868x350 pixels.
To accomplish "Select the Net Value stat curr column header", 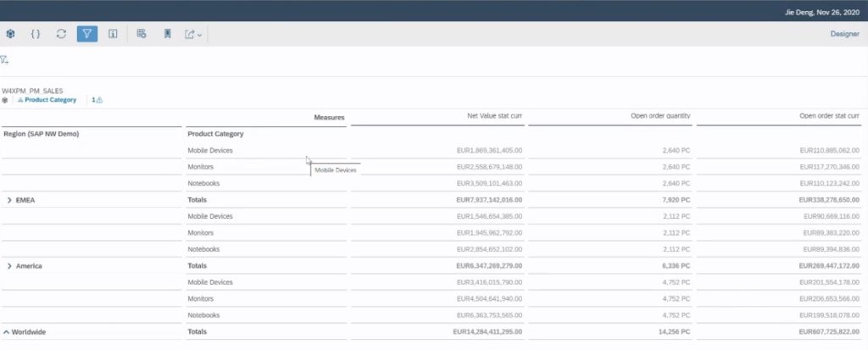I will (x=494, y=116).
